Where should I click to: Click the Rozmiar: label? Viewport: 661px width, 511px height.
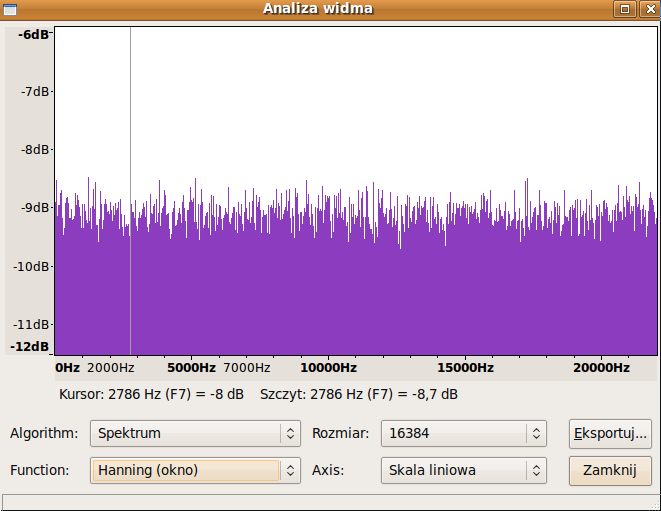[x=341, y=433]
